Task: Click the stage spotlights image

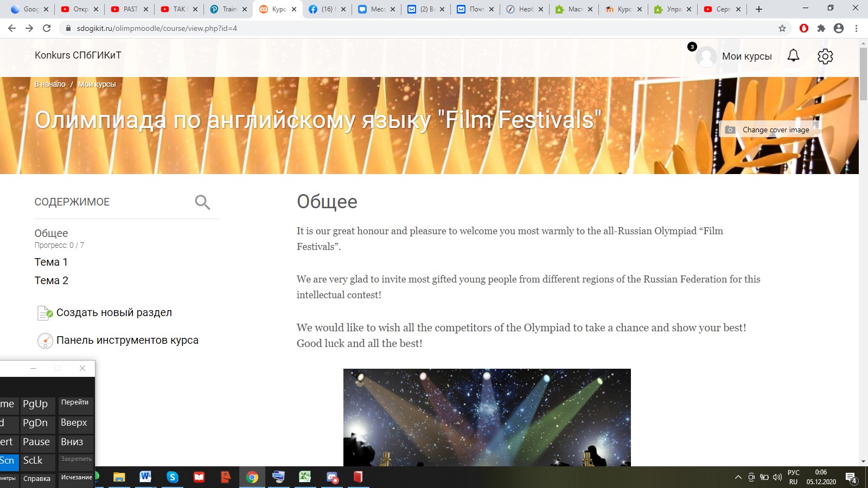Action: [487, 418]
